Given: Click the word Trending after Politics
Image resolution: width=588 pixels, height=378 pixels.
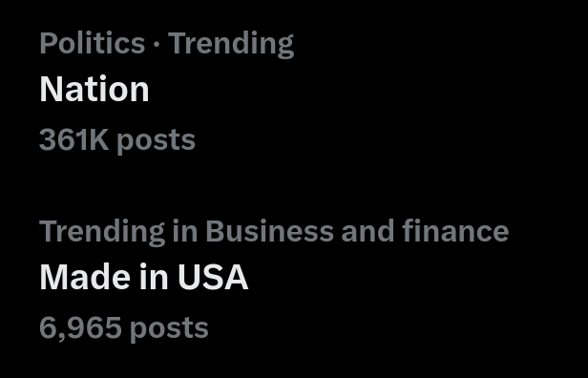Looking at the screenshot, I should point(231,45).
